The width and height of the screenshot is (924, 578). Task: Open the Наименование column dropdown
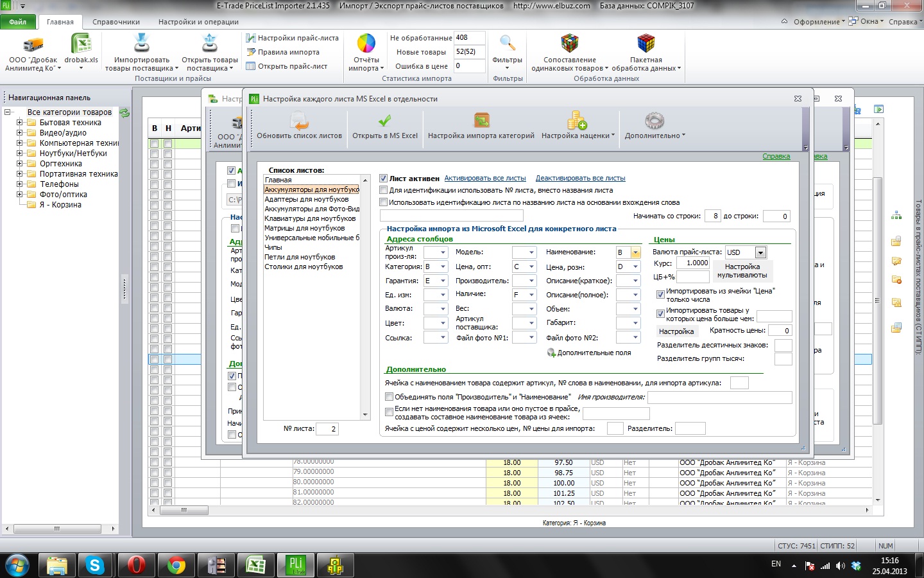coord(635,252)
